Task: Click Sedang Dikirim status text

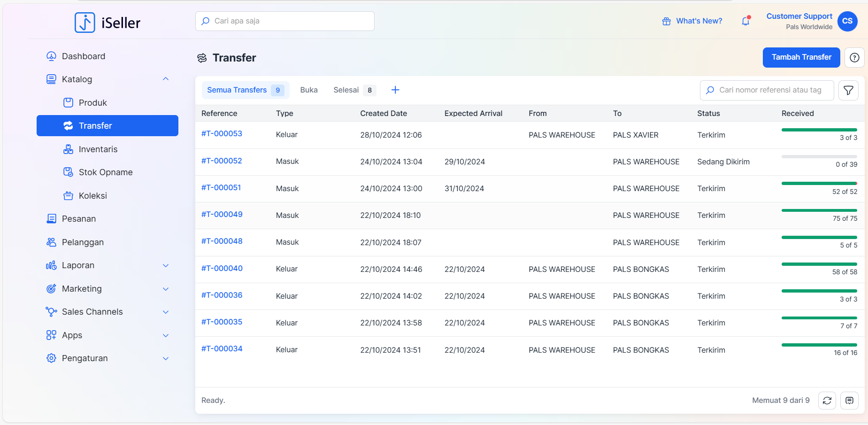Action: coord(723,162)
